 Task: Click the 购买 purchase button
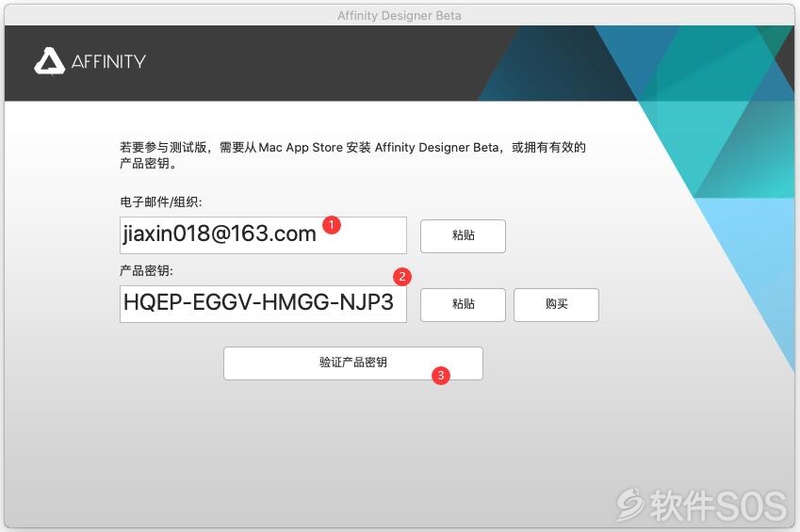(x=556, y=304)
